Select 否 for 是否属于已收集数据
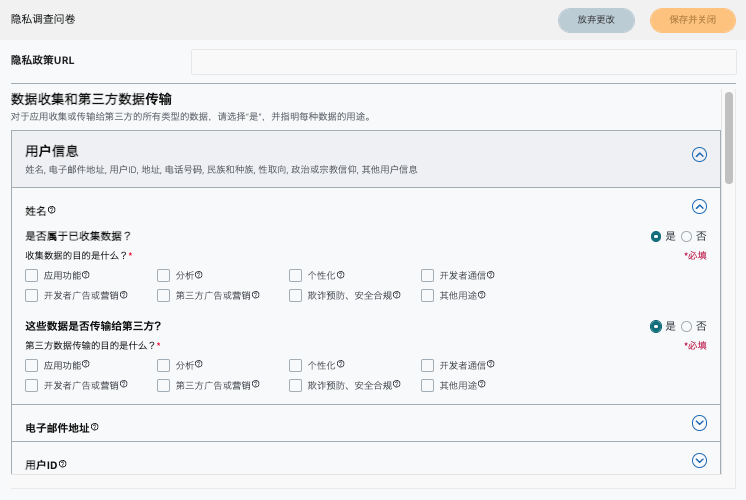 pyautogui.click(x=687, y=237)
